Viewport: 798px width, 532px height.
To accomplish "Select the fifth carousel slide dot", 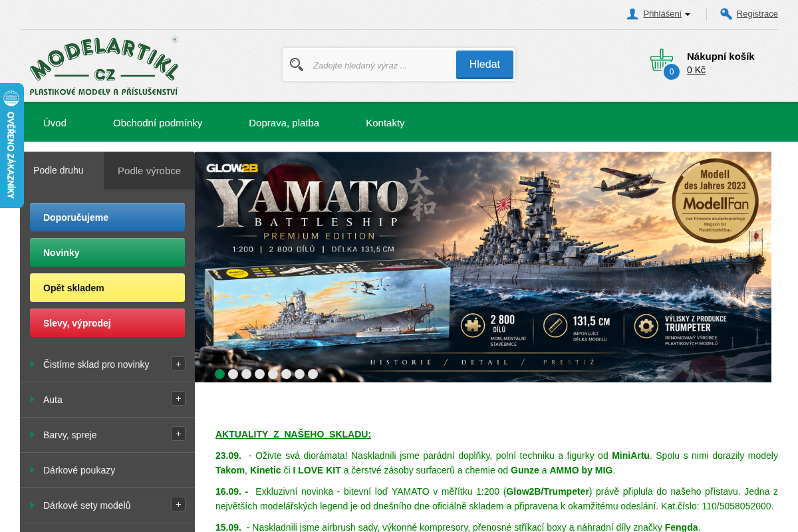I will click(x=273, y=374).
